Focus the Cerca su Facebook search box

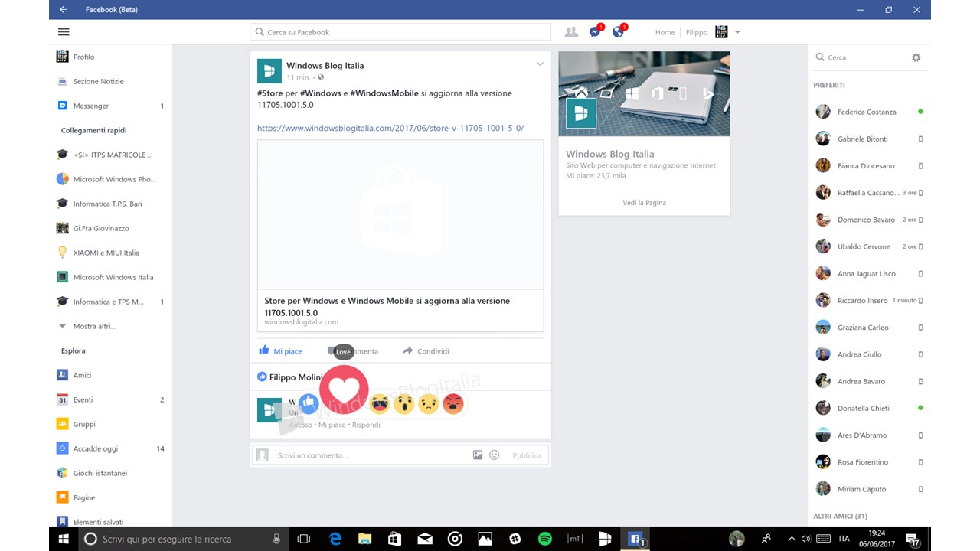(x=400, y=32)
